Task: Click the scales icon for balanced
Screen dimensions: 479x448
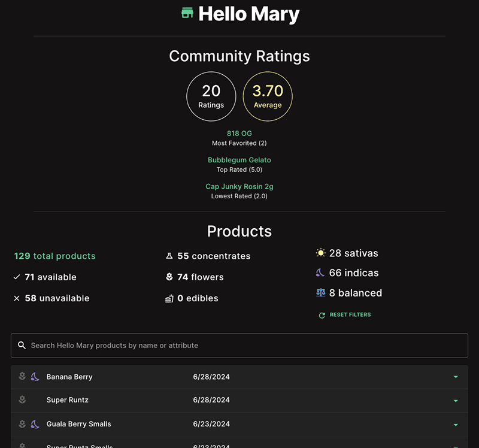Action: pos(320,293)
